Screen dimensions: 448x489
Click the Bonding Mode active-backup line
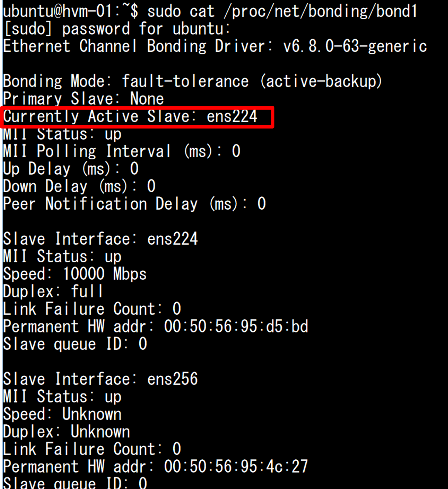point(192,81)
